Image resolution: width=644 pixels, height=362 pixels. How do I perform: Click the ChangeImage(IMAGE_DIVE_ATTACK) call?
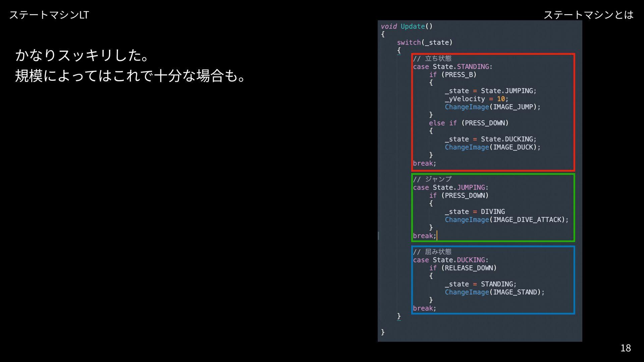click(x=506, y=220)
